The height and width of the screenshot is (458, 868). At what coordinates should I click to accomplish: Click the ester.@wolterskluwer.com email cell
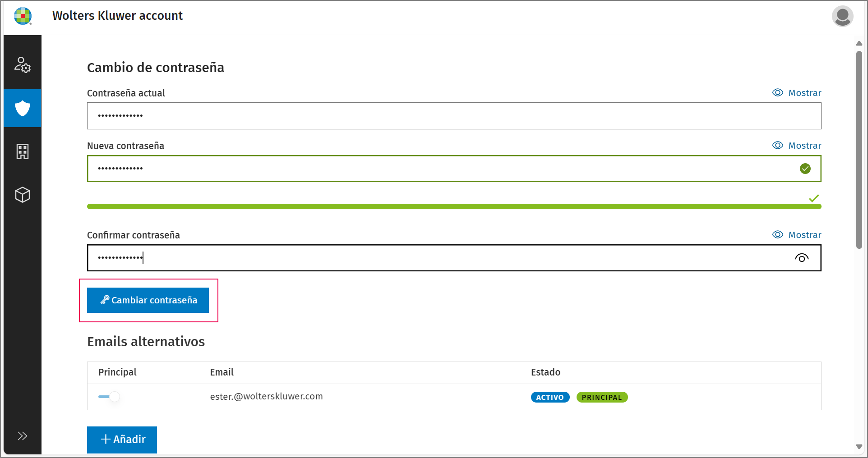(x=266, y=396)
